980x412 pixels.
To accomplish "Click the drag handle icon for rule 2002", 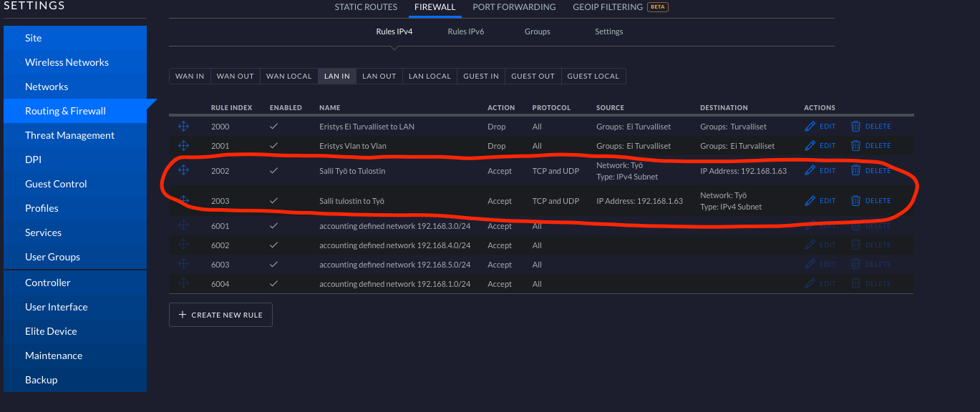I will tap(183, 170).
